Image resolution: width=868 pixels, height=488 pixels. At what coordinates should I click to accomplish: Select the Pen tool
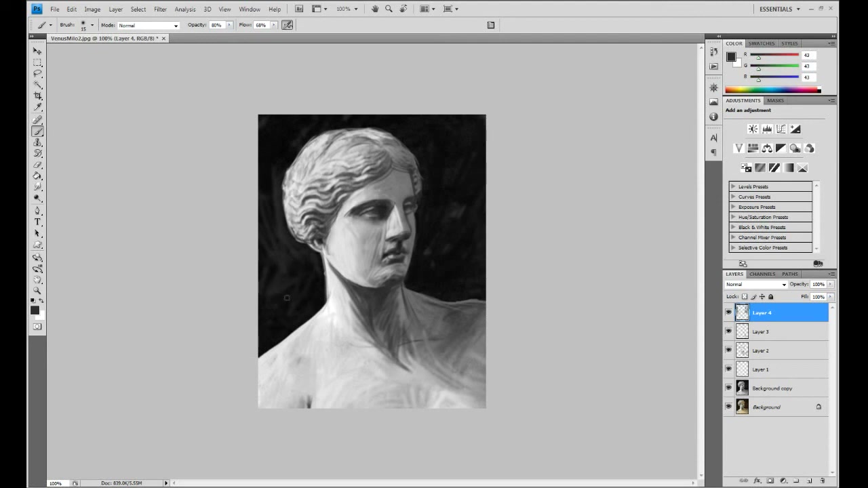click(37, 211)
